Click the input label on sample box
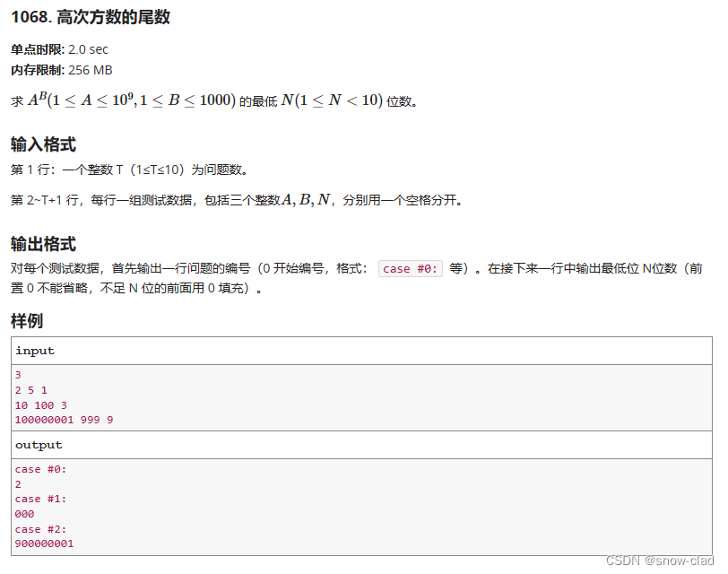 (x=35, y=351)
